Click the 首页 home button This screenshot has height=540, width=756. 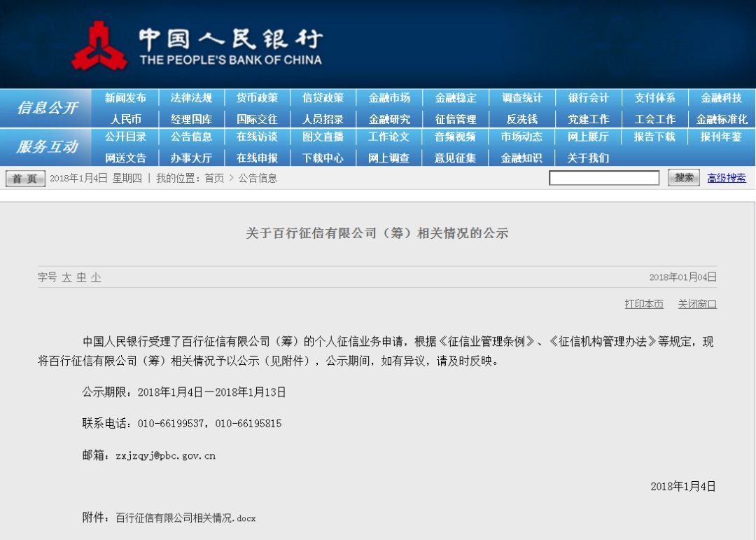(x=25, y=179)
